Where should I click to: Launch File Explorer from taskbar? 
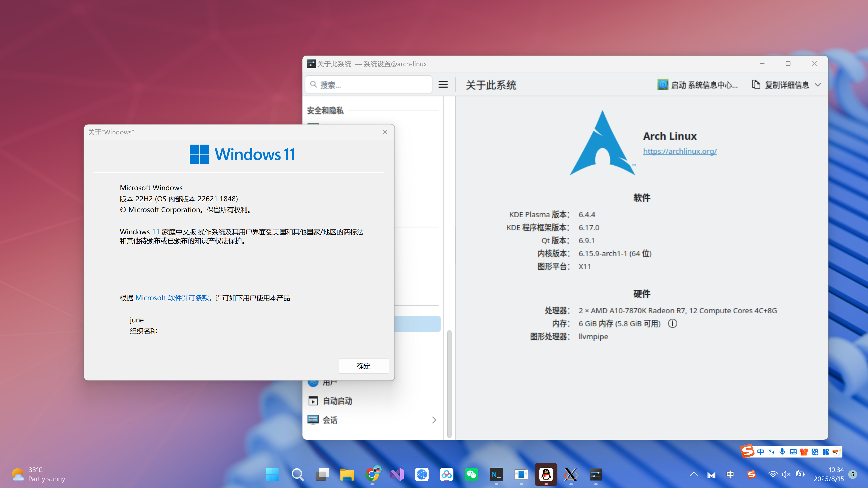point(347,474)
